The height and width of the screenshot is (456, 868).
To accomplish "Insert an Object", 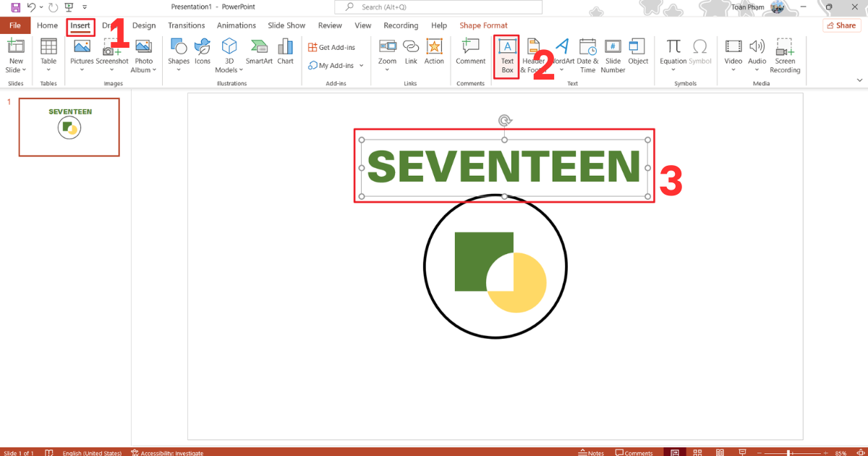I will [638, 52].
